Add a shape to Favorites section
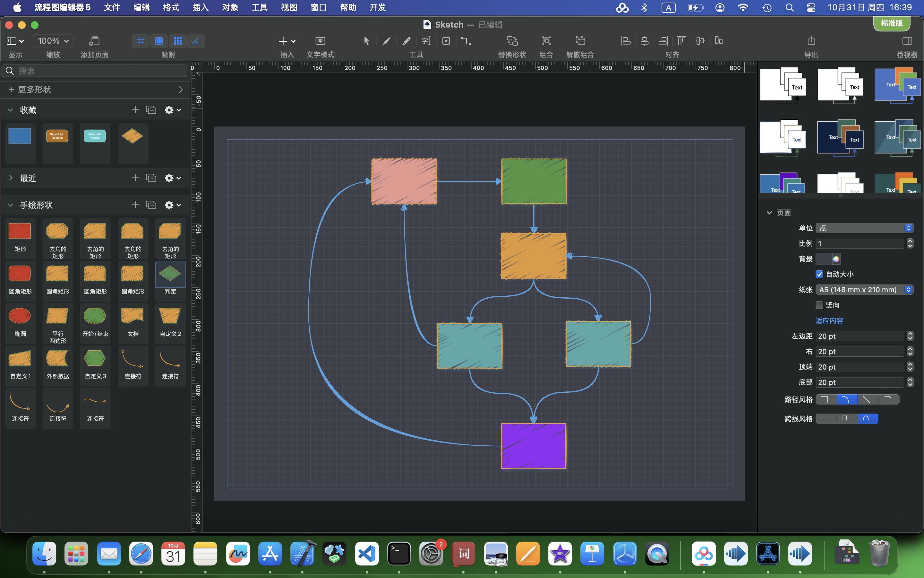This screenshot has height=578, width=924. click(135, 110)
